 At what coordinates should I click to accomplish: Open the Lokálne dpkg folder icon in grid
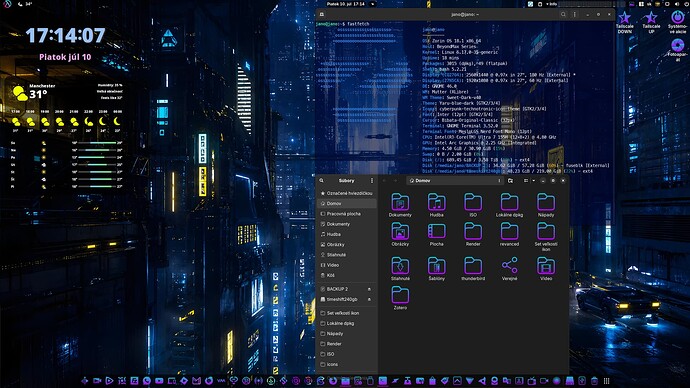(510, 203)
